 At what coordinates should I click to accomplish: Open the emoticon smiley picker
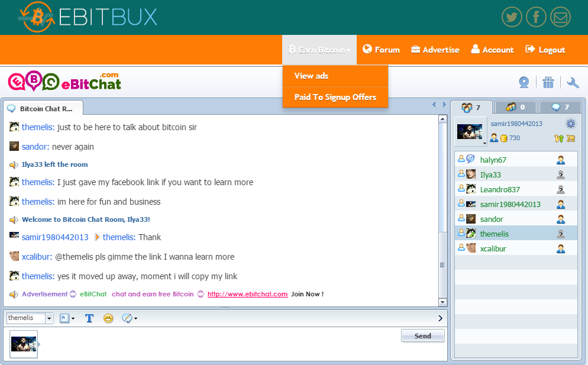108,318
